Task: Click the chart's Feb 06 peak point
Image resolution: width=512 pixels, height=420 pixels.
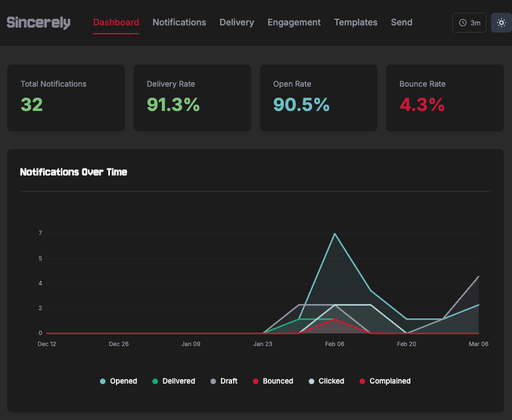Action: click(x=335, y=234)
